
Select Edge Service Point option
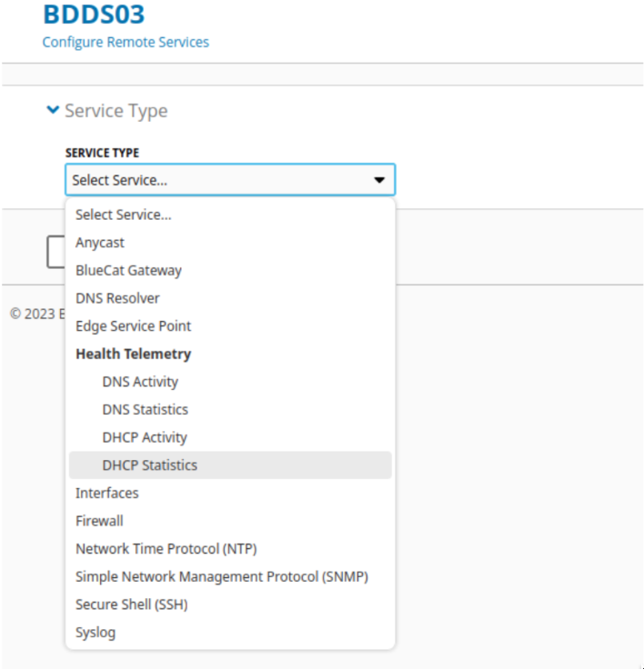[230, 326]
